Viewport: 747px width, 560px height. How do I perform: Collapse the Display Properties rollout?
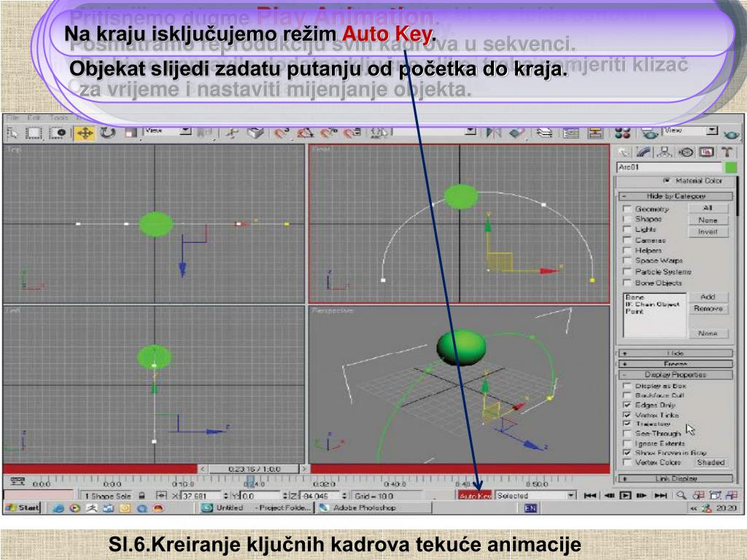coord(676,375)
